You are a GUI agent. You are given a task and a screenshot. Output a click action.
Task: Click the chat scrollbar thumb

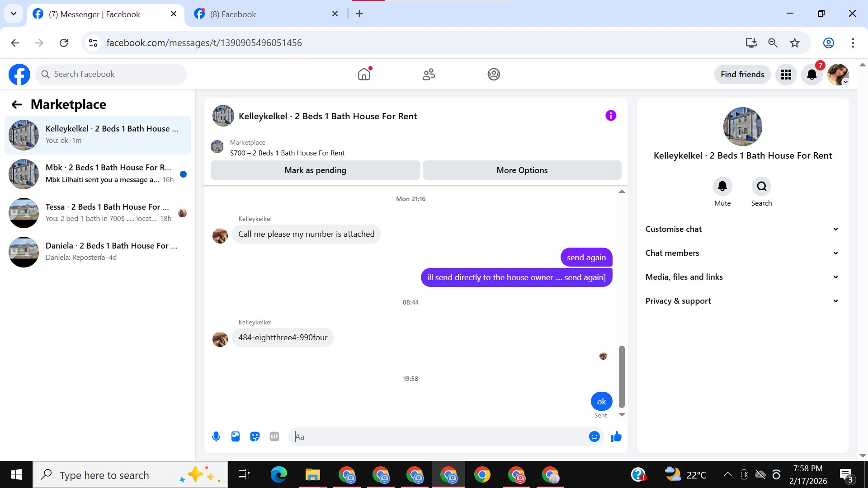pyautogui.click(x=622, y=376)
